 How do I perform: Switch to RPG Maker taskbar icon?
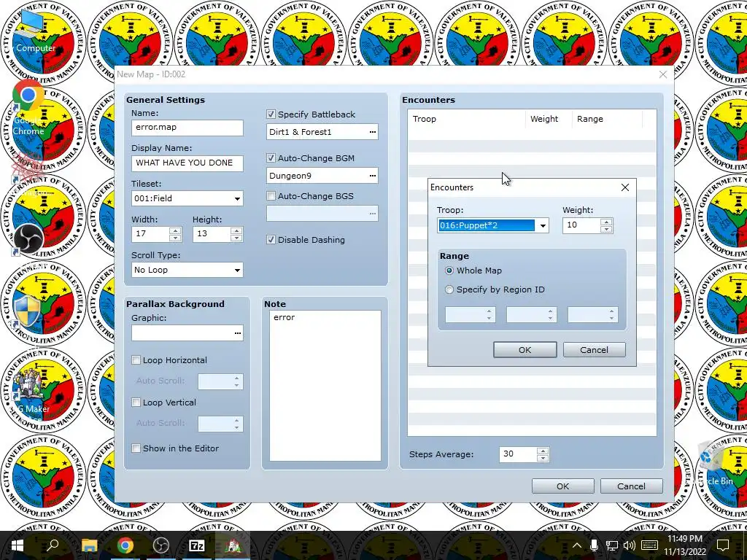coord(233,545)
